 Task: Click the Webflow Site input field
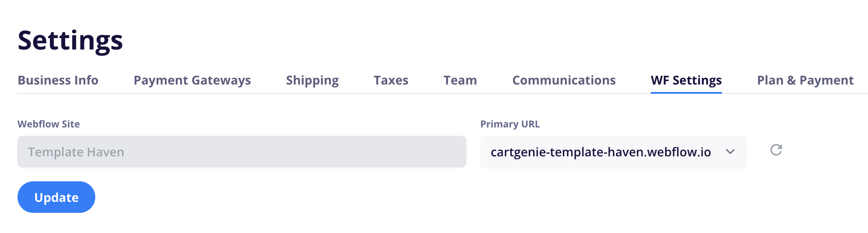pyautogui.click(x=242, y=152)
